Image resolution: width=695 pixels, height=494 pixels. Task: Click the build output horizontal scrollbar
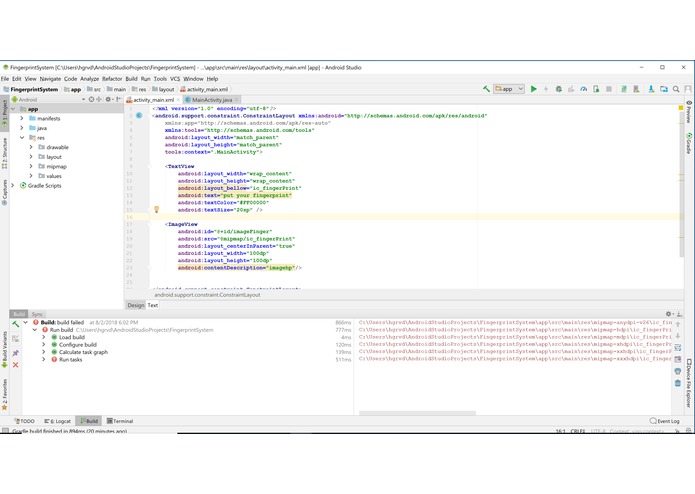point(417,413)
